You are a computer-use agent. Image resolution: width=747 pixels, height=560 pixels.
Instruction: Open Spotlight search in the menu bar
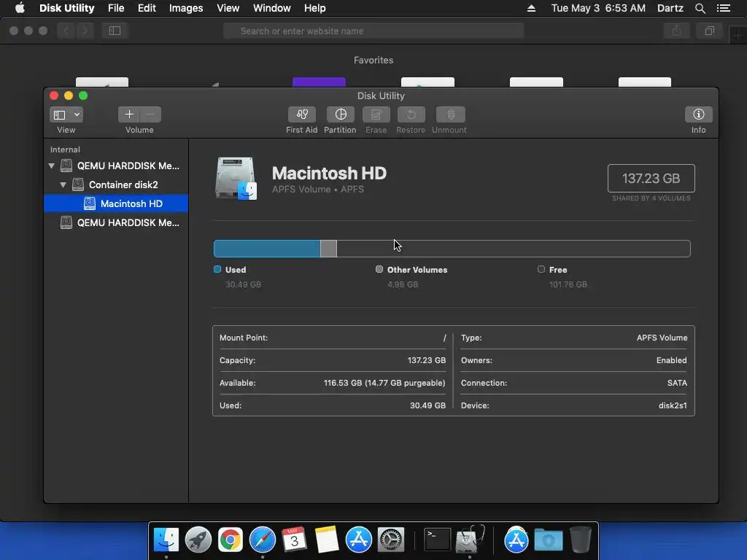[x=700, y=8]
